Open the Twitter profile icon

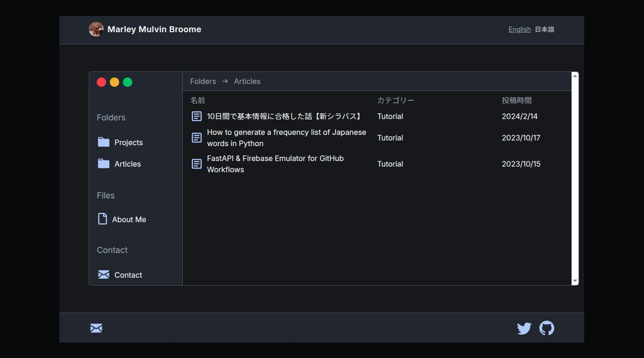(524, 329)
